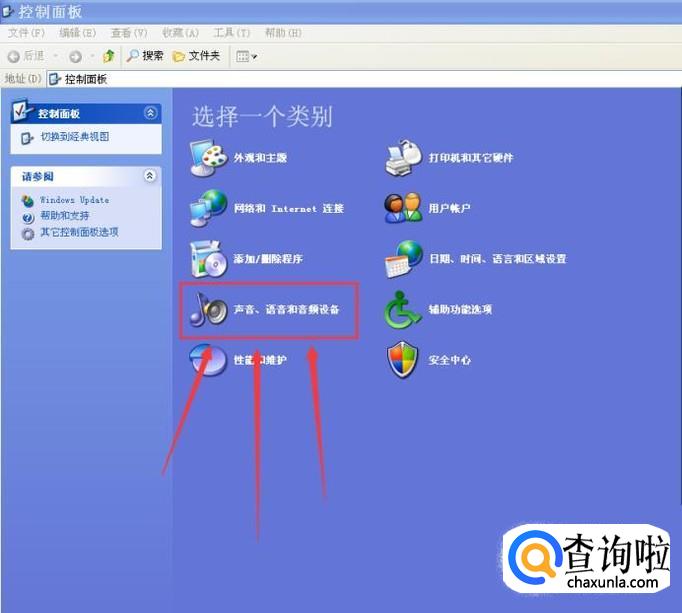Open the 性能和维护 category link
Viewport: 682px width, 613px height.
pyautogui.click(x=259, y=360)
